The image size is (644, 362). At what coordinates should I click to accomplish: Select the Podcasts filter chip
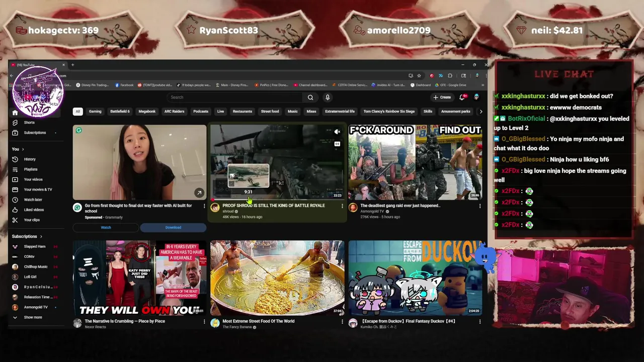[x=201, y=112]
